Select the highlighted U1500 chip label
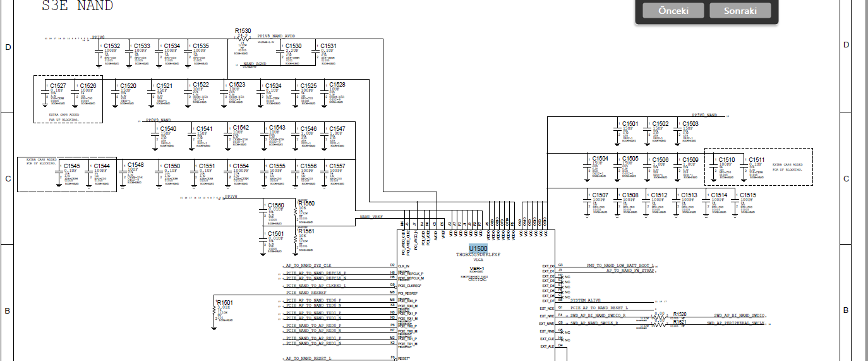868x361 pixels. point(478,248)
